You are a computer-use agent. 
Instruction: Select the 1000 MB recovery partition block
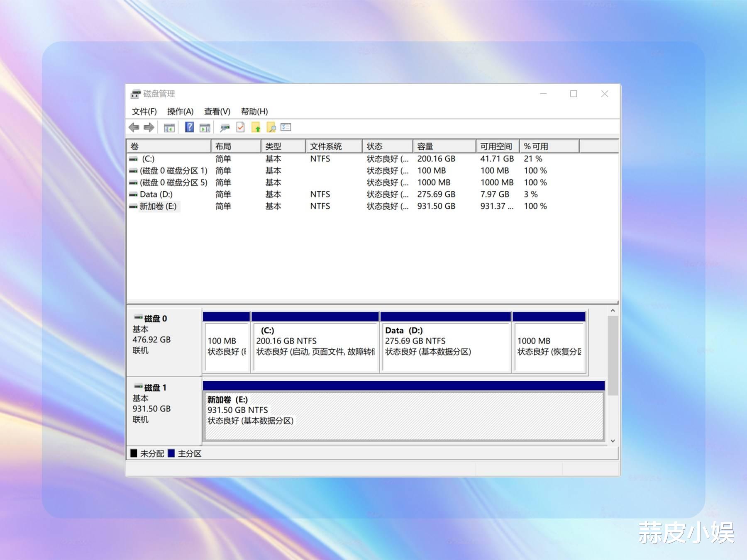549,346
